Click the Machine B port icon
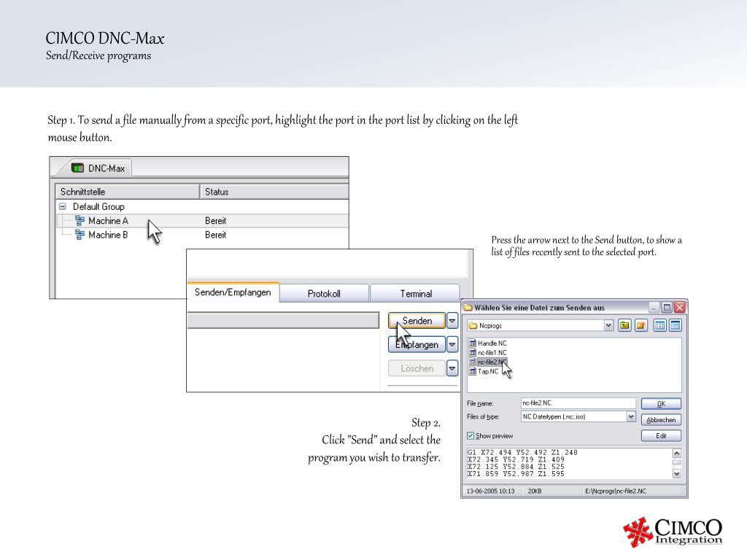Screen dimensions: 747x560 80,235
